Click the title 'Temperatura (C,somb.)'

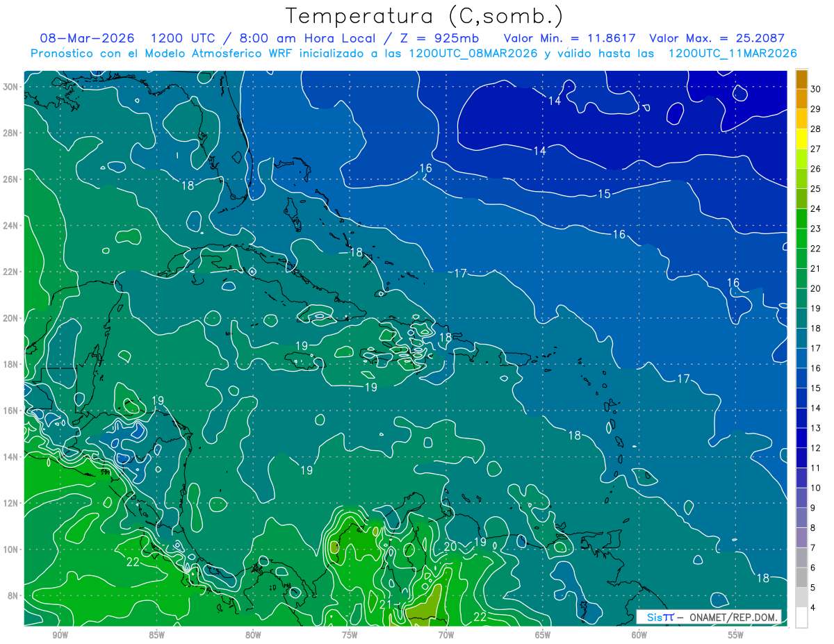pyautogui.click(x=425, y=16)
